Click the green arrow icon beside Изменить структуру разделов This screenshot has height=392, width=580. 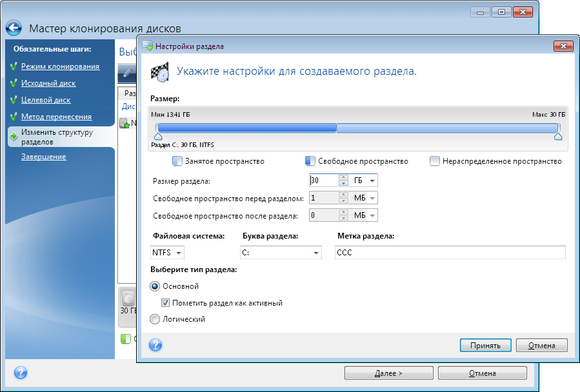coord(13,137)
